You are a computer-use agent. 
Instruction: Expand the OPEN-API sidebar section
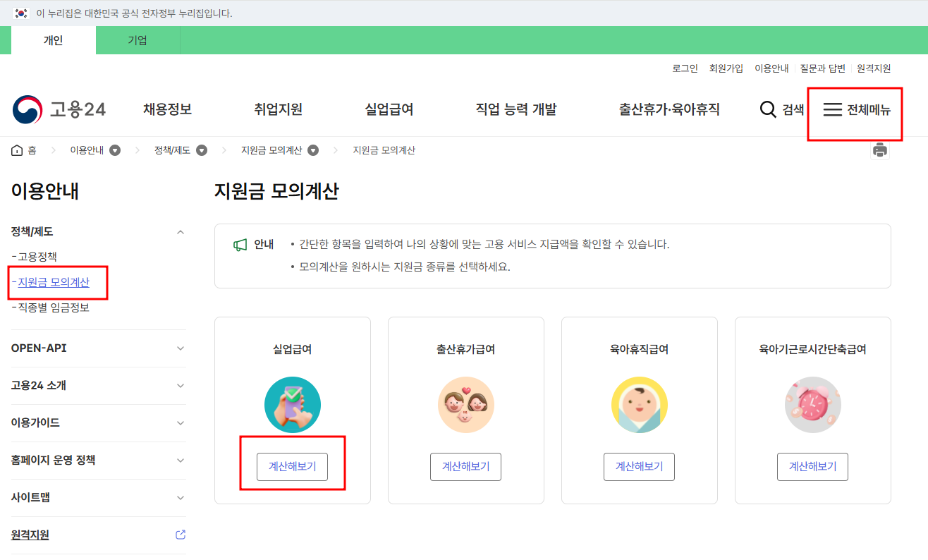pos(181,348)
